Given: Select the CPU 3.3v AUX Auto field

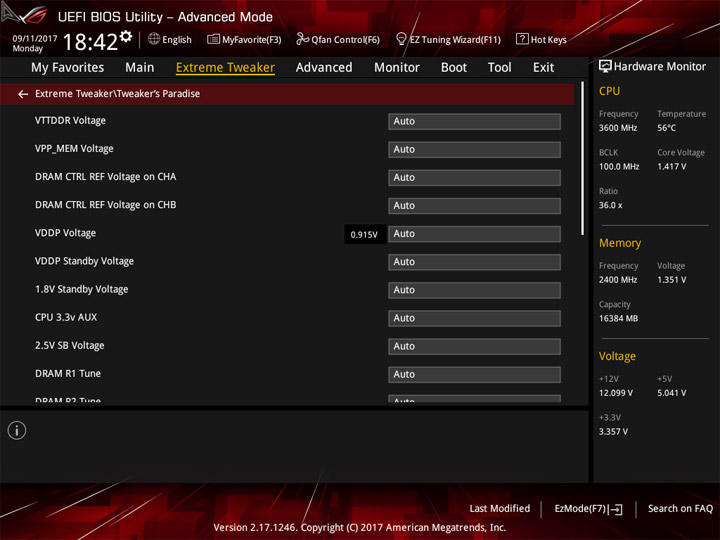Looking at the screenshot, I should (474, 318).
